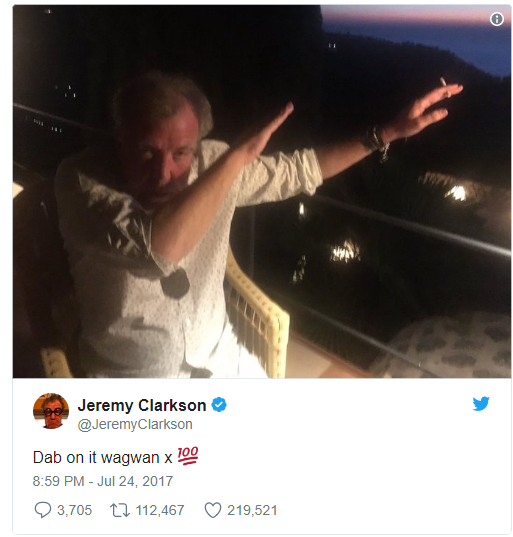Click the red 100 emoji

pos(188,456)
